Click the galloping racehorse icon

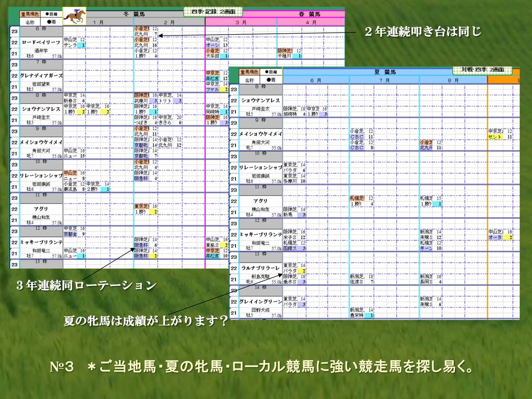click(x=74, y=16)
